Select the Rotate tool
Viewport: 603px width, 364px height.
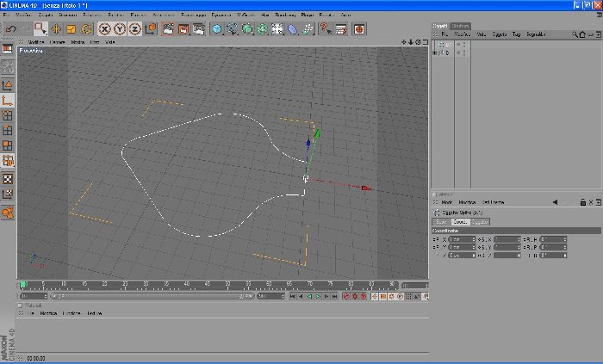click(86, 28)
